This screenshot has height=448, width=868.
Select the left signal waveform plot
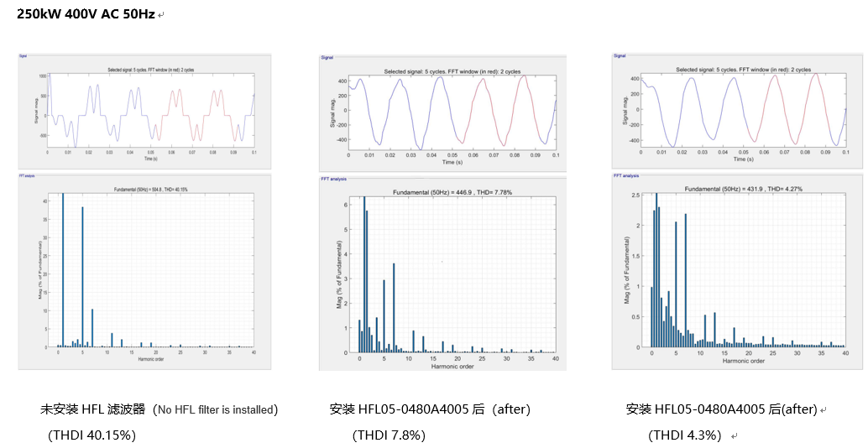pos(150,111)
